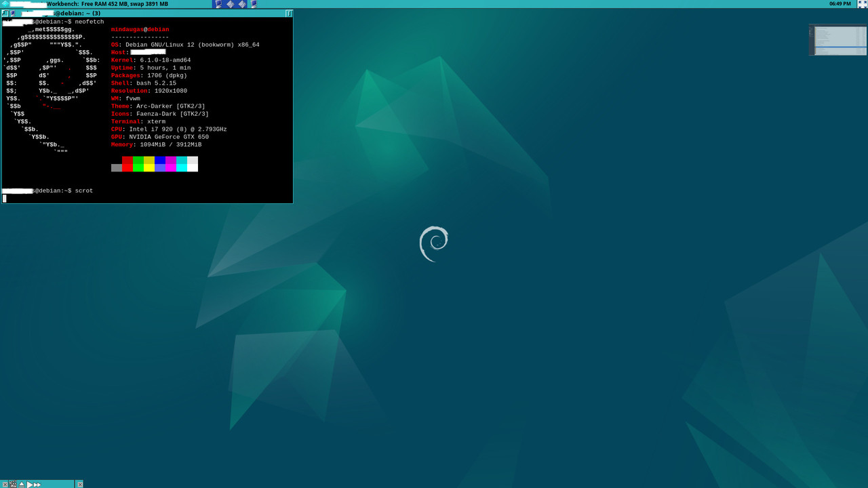Screen dimensions: 868x488
Task: Click the xterm icon in the terminal title bar
Action: (x=12, y=14)
